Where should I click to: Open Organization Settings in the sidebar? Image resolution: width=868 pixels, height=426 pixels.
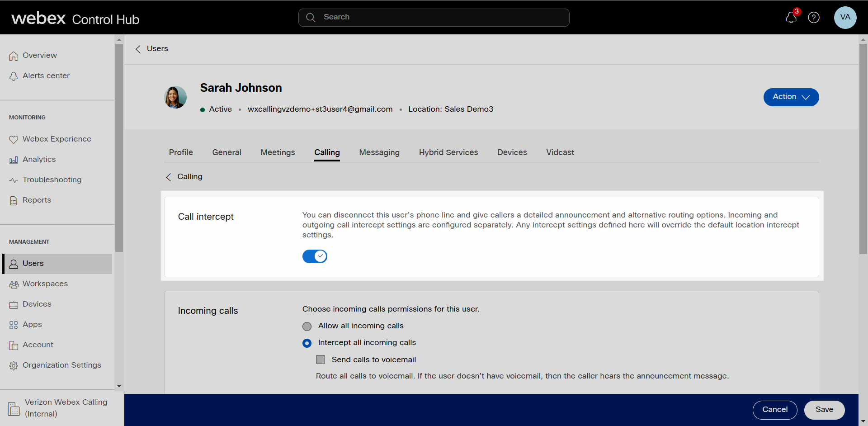(x=61, y=365)
